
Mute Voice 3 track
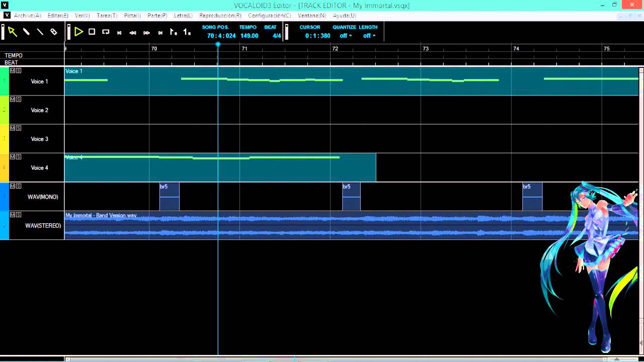click(13, 128)
